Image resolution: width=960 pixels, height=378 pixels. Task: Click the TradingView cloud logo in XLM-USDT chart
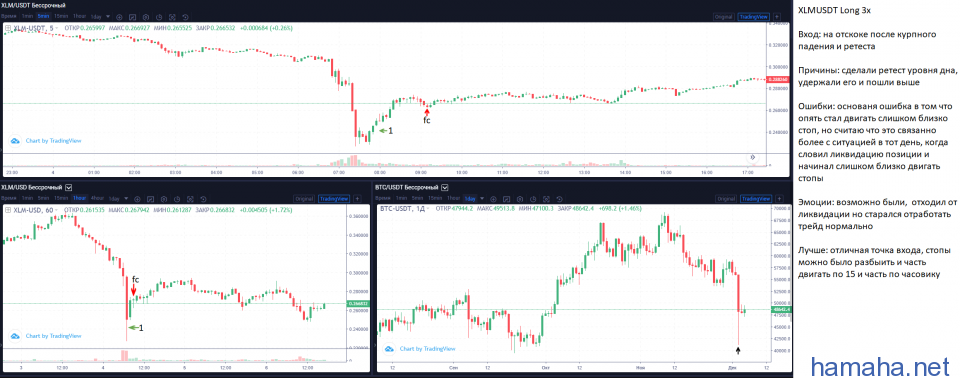pyautogui.click(x=15, y=140)
